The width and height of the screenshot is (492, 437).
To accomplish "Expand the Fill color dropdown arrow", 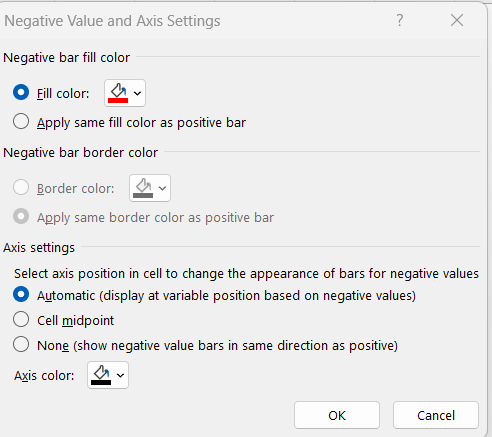I will point(137,93).
